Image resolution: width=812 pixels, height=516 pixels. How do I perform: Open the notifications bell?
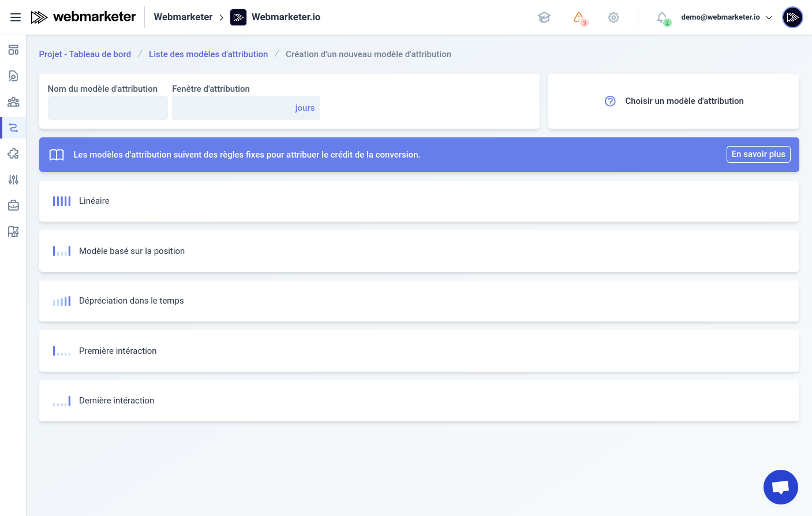point(663,18)
